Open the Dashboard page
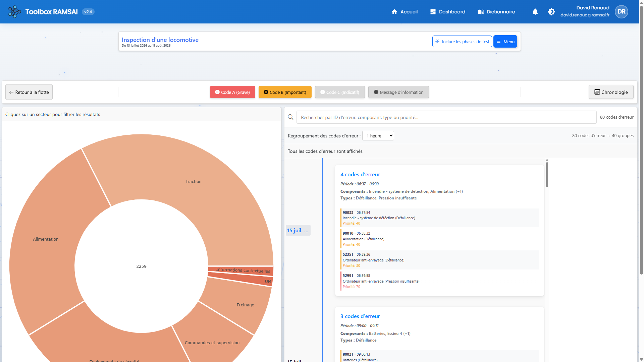This screenshot has height=362, width=644. point(448,12)
